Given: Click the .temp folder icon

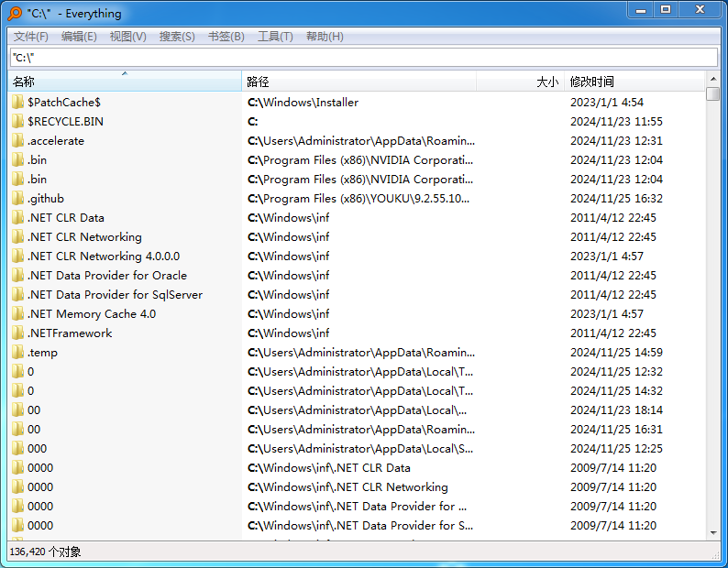Looking at the screenshot, I should tap(17, 353).
